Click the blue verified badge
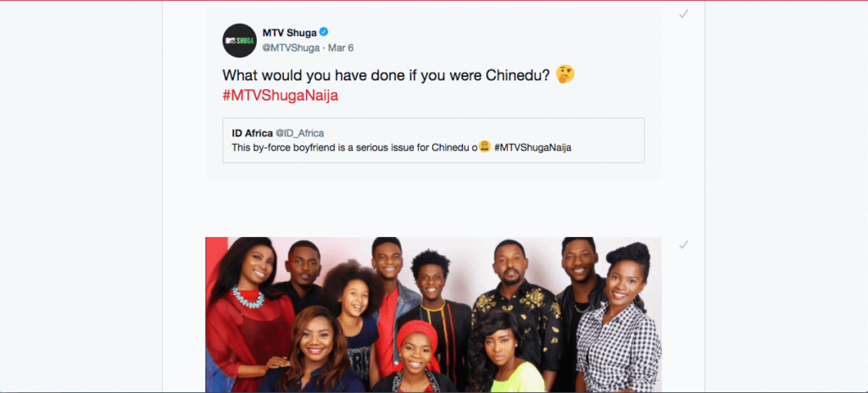Viewport: 868px width, 393px height. point(324,32)
